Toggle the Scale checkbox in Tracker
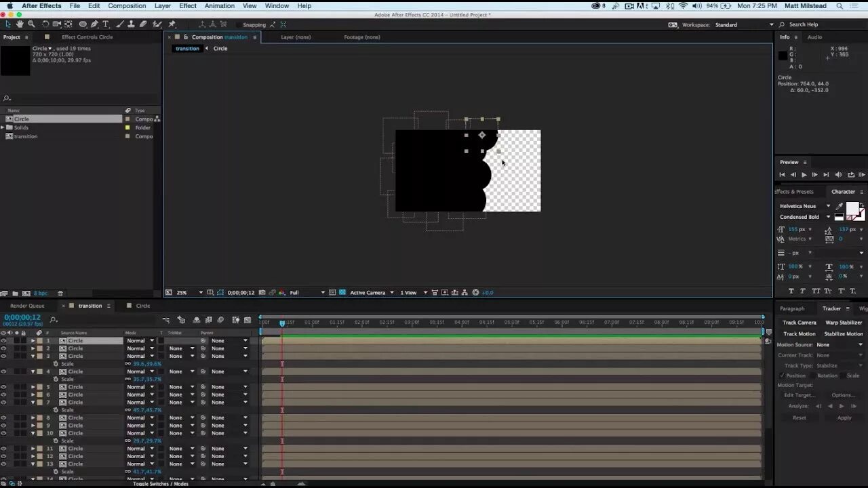This screenshot has height=488, width=868. point(842,375)
